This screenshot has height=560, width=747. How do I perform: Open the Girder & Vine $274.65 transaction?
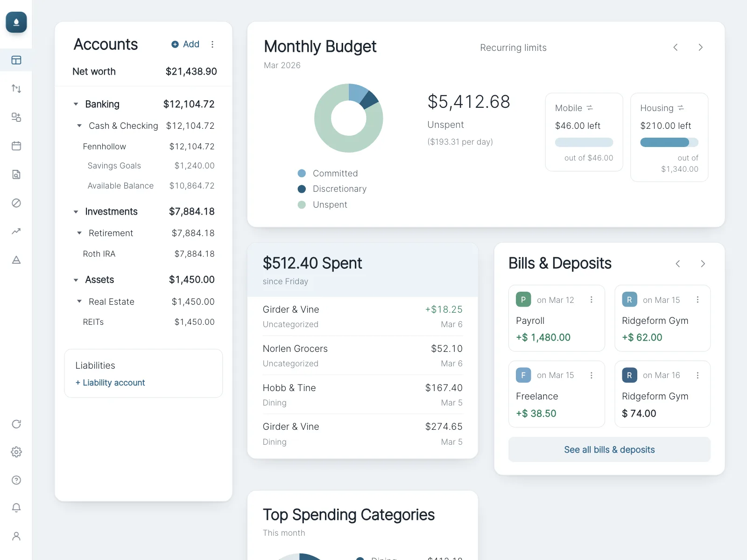(x=362, y=434)
